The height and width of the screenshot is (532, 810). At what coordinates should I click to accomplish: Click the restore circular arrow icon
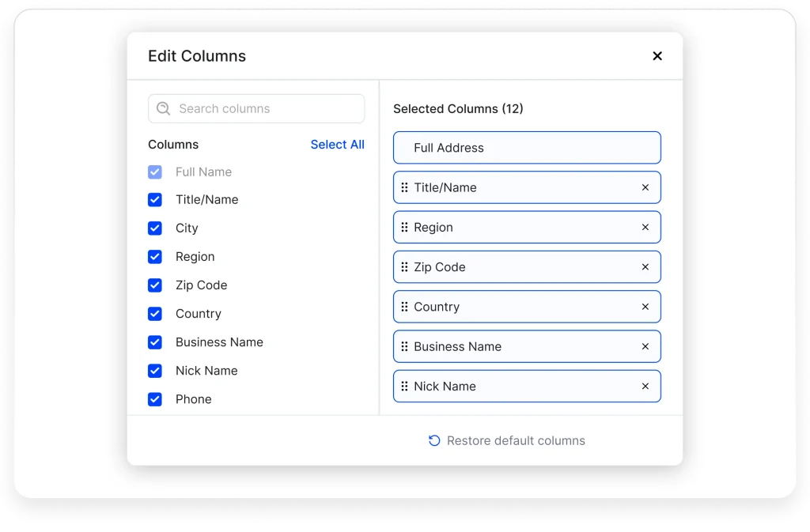[434, 440]
